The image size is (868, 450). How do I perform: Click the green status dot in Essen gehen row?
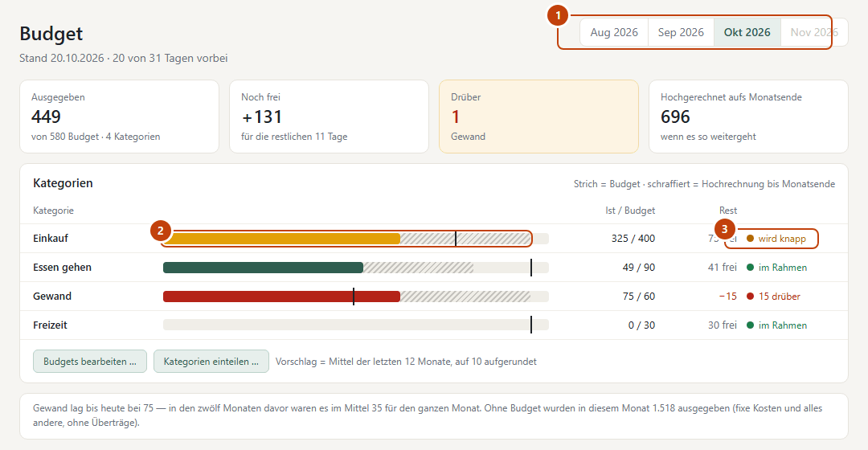tap(750, 268)
